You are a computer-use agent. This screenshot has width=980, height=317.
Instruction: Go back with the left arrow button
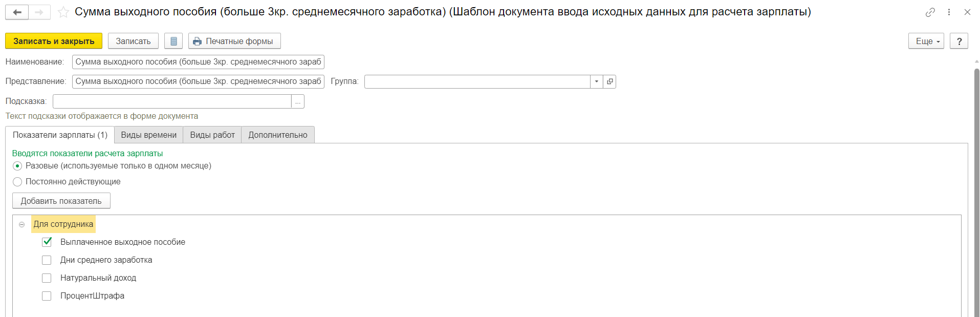[x=17, y=12]
